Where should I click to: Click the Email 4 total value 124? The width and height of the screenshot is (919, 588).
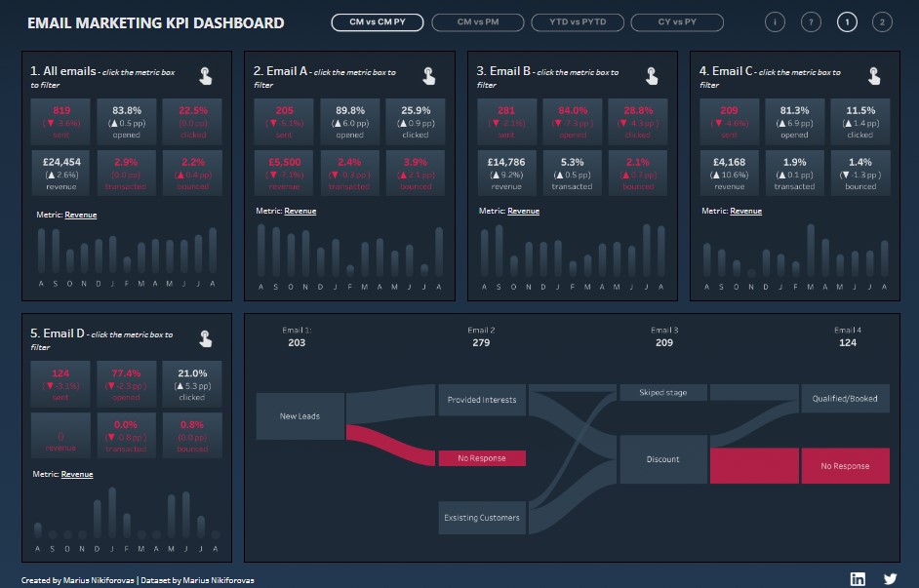(848, 342)
